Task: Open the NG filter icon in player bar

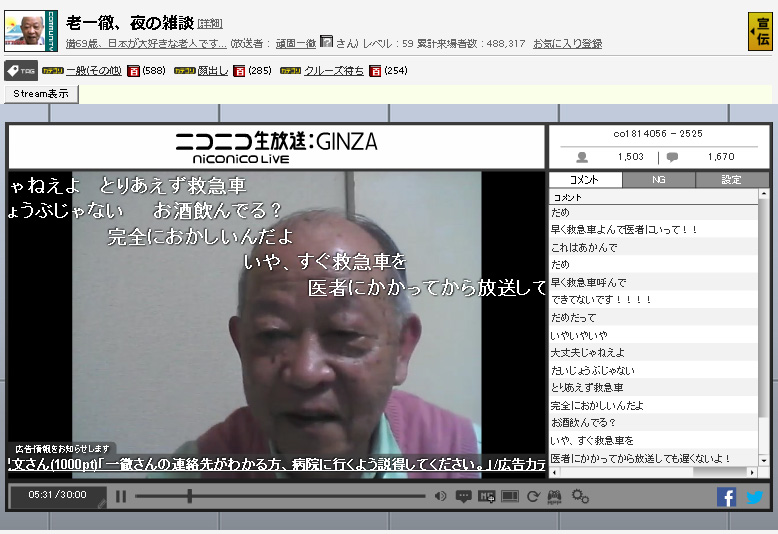Action: coord(486,496)
